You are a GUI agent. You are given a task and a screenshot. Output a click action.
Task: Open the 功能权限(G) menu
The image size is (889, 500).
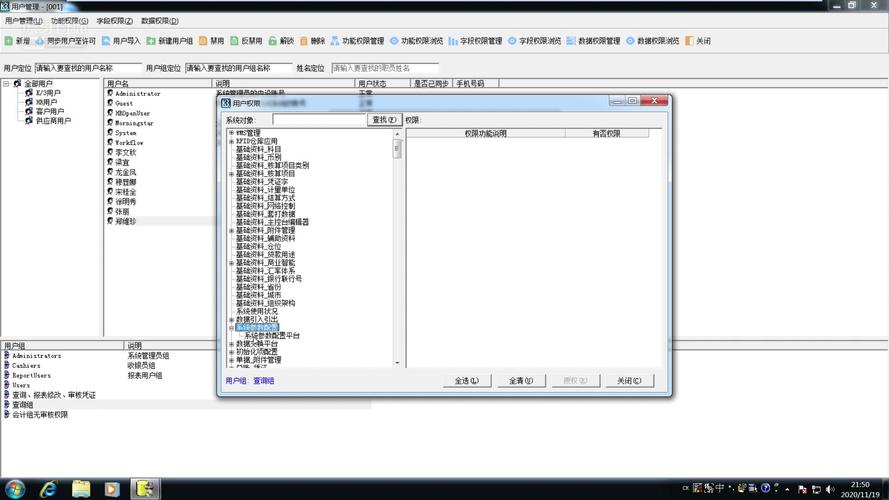tap(69, 21)
